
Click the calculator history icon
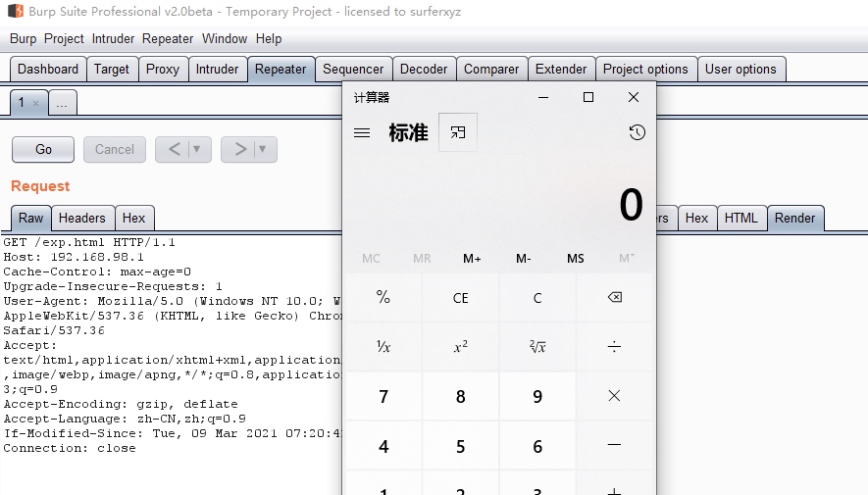tap(637, 132)
